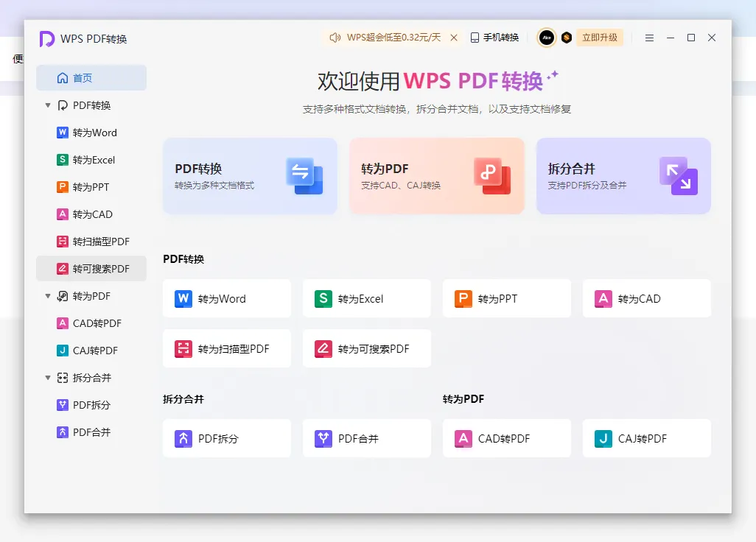Screen dimensions: 756x542
Task: Click the gold membership badge icon
Action: coord(567,38)
